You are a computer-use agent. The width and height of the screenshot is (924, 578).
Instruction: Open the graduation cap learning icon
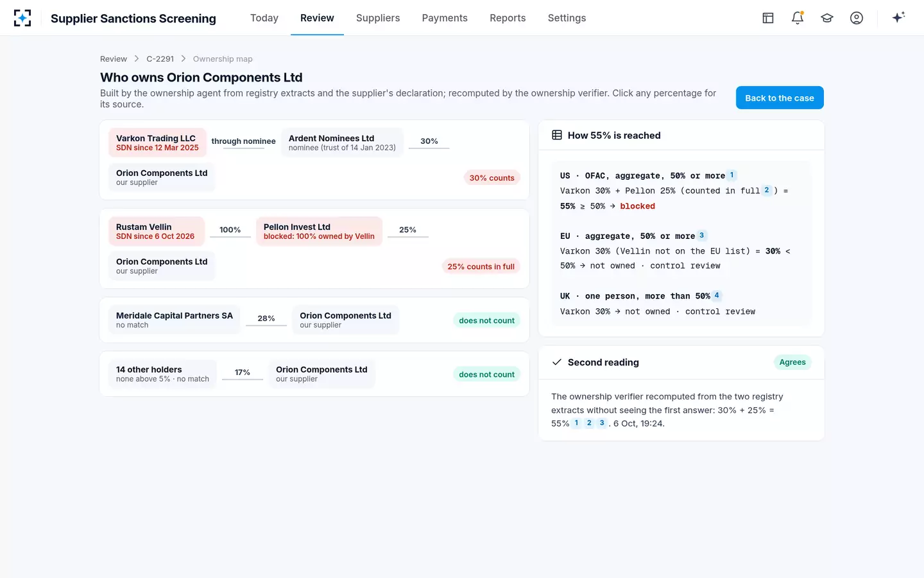click(827, 18)
